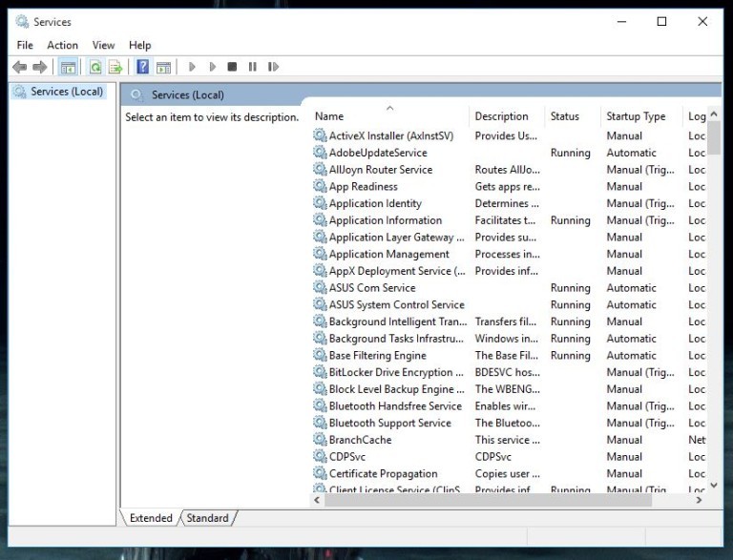The width and height of the screenshot is (733, 560).
Task: Switch to the Standard tab
Action: coord(207,518)
